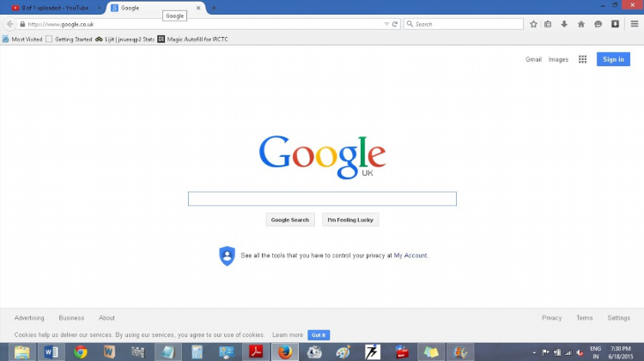Show bookmarks list icon
Viewport: 644px width, 361px height.
coord(548,24)
